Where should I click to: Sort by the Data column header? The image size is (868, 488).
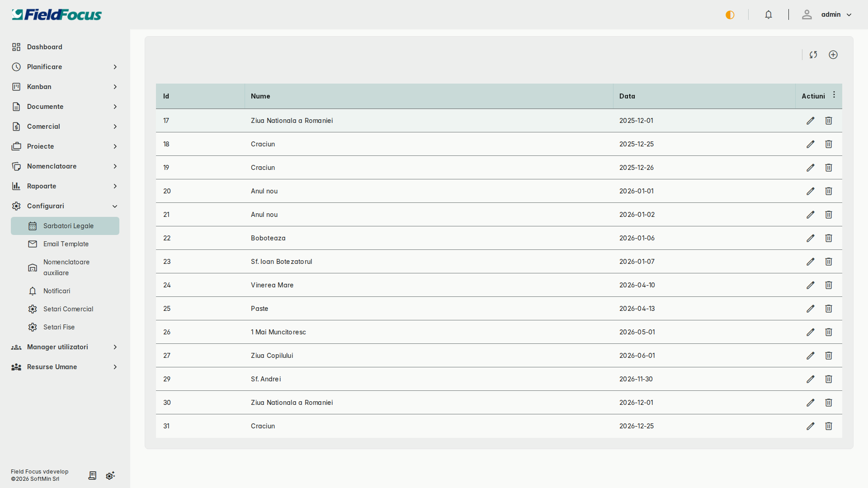coord(627,96)
